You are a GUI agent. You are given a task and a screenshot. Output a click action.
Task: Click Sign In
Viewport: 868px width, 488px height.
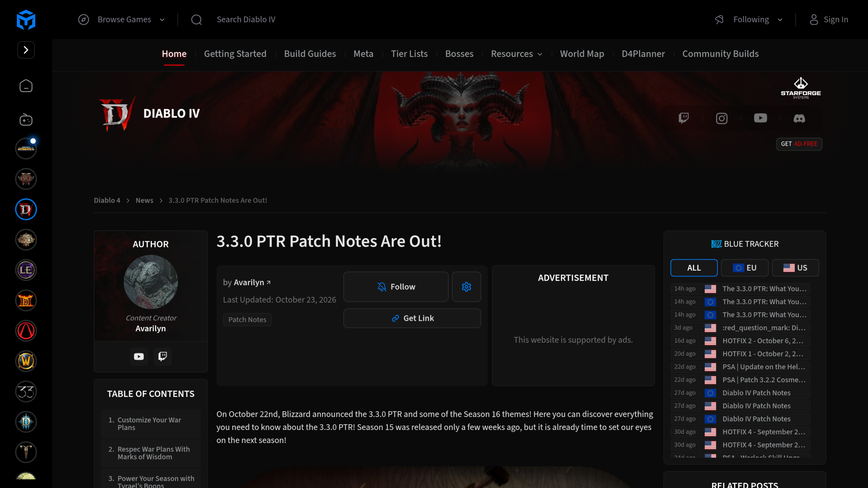pos(829,20)
